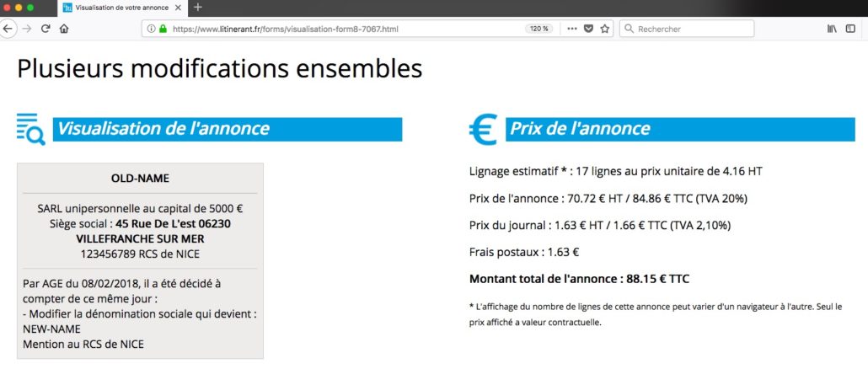Open site information icon in address bar
The height and width of the screenshot is (369, 868).
click(x=151, y=29)
